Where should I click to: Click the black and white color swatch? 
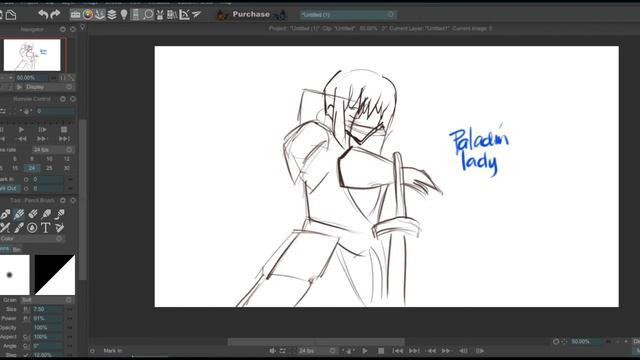[55, 275]
